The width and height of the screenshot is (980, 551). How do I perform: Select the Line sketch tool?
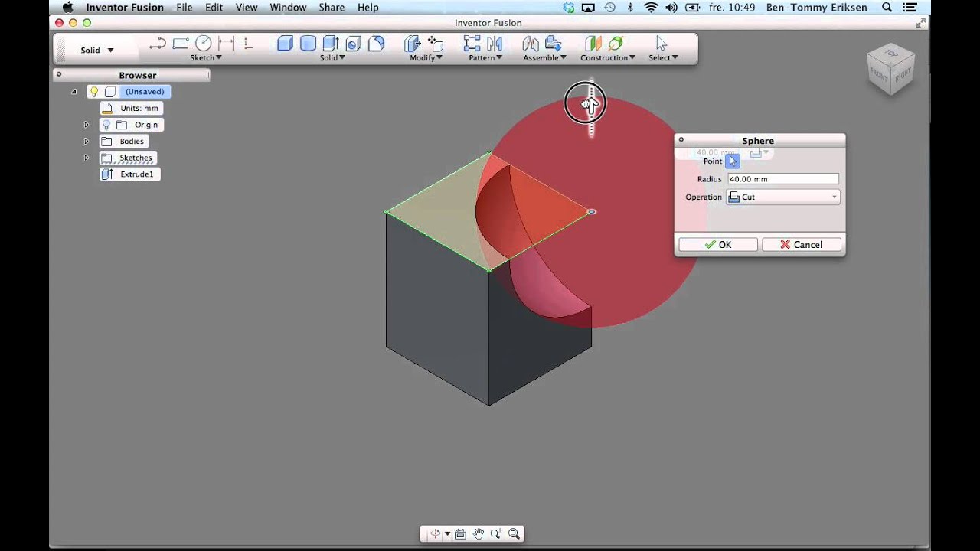pos(158,44)
